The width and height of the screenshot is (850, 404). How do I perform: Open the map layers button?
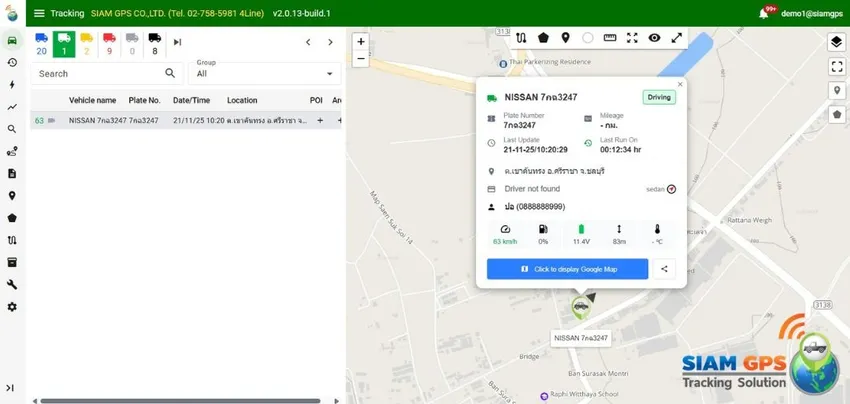[x=837, y=42]
